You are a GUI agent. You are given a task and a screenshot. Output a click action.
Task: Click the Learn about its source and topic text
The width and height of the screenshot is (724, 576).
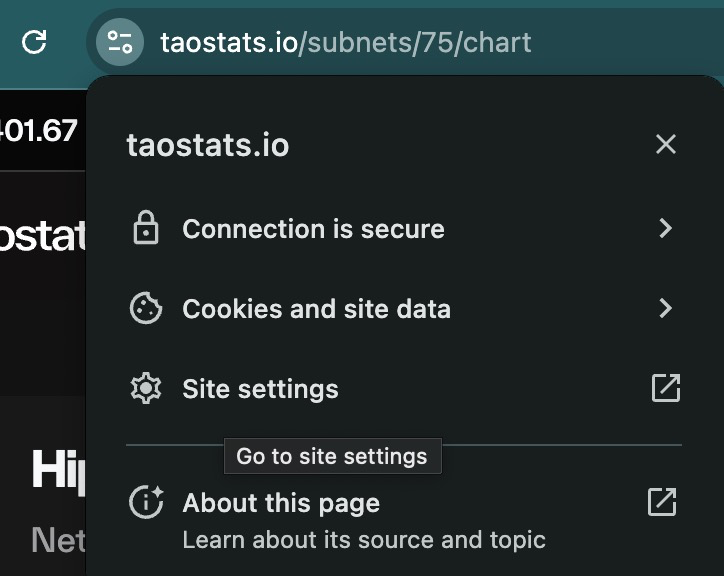364,540
